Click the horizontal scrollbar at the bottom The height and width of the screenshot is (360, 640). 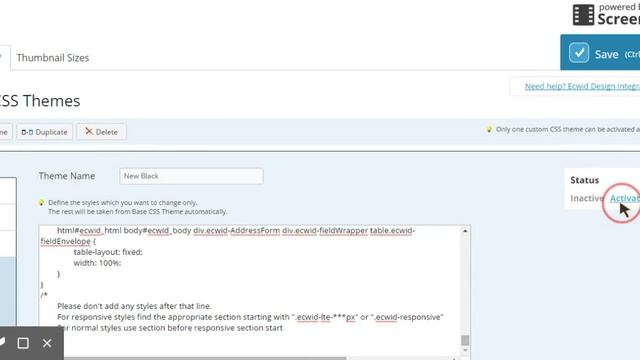(x=204, y=358)
